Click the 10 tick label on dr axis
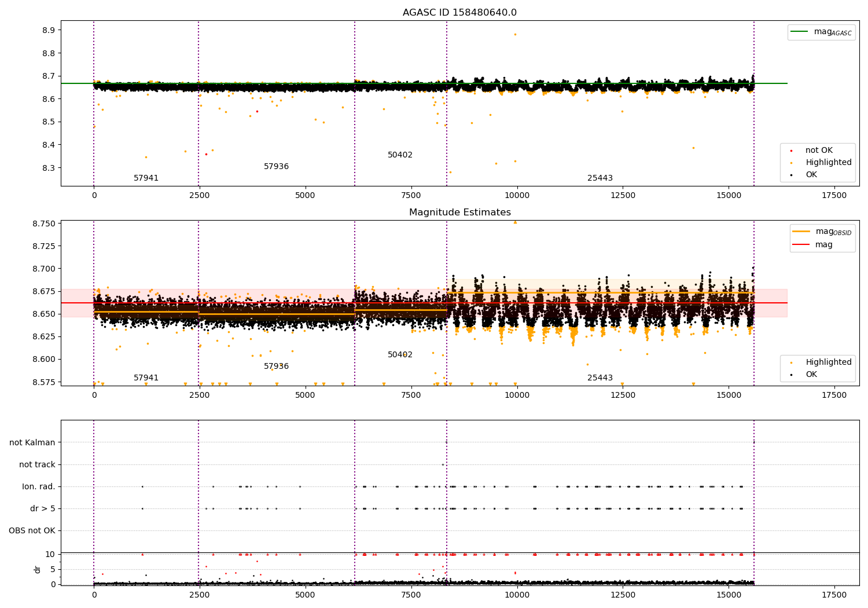Viewport: 868px width, 608px height. 50,554
